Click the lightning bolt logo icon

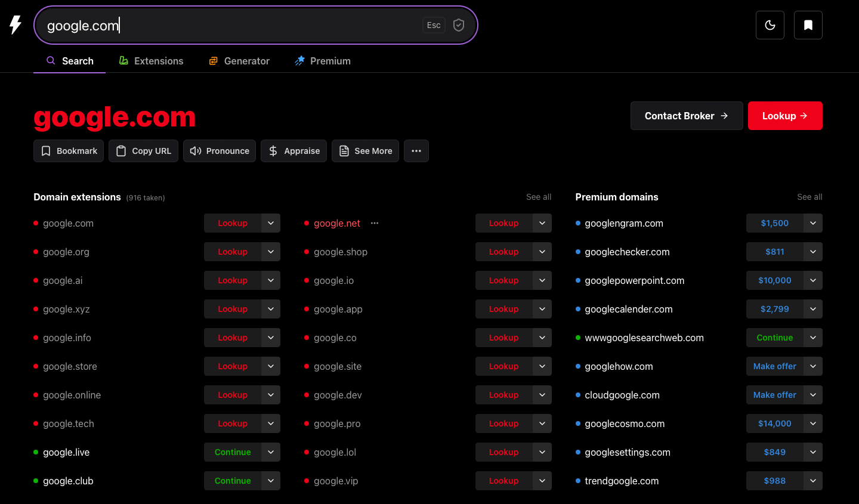point(16,25)
